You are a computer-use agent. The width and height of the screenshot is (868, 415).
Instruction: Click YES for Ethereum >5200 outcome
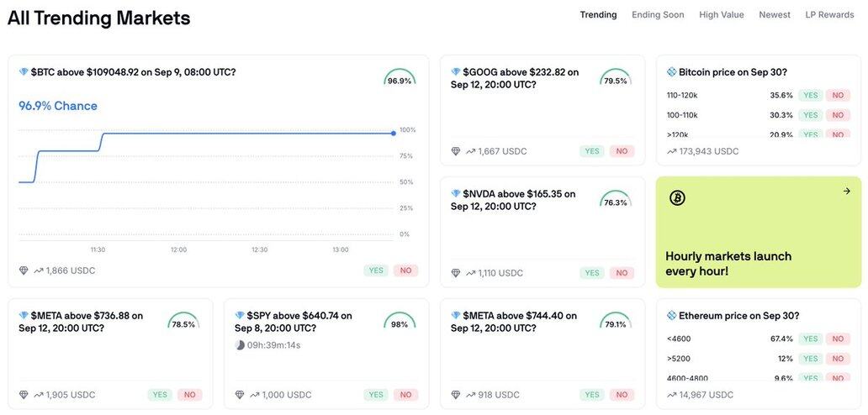click(x=811, y=358)
